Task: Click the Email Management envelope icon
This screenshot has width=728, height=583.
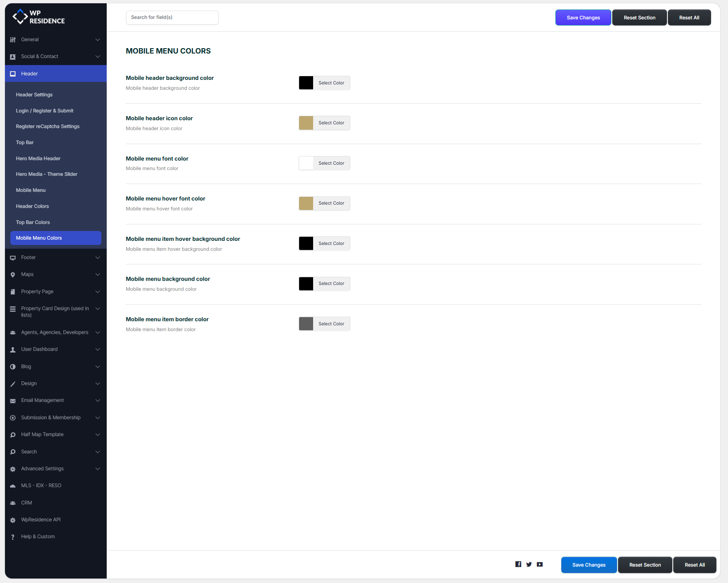Action: 13,401
